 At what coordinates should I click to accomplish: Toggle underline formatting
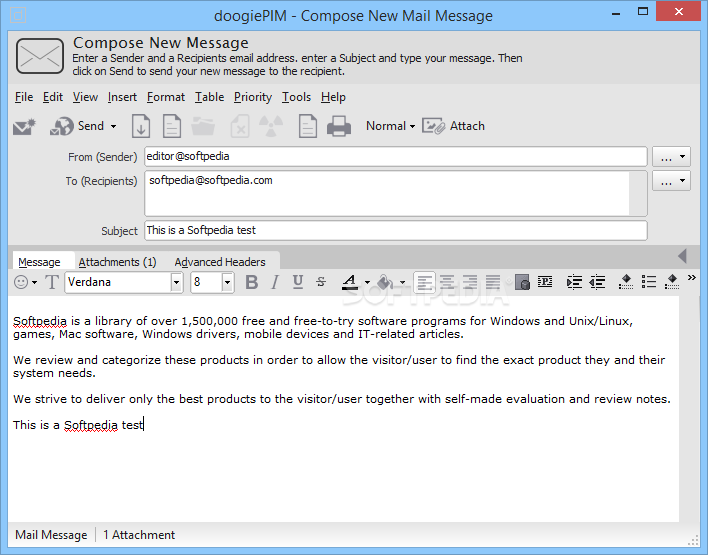point(298,282)
